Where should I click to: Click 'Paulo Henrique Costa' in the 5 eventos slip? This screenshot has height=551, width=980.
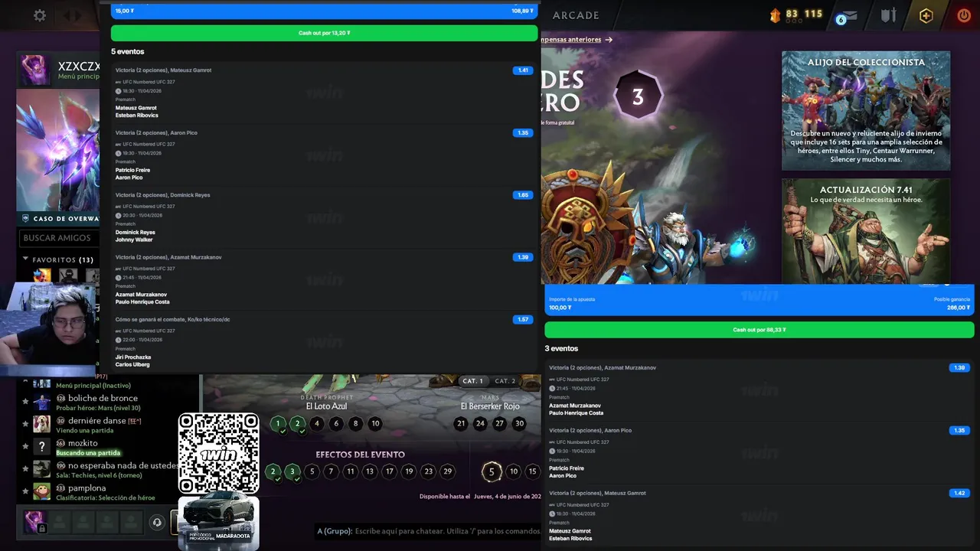(x=142, y=302)
